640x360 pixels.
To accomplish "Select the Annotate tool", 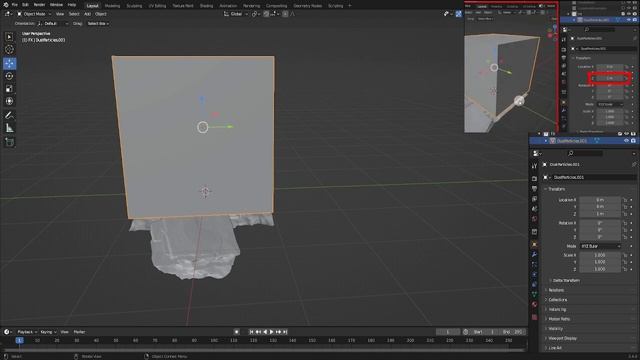I will (x=9, y=116).
